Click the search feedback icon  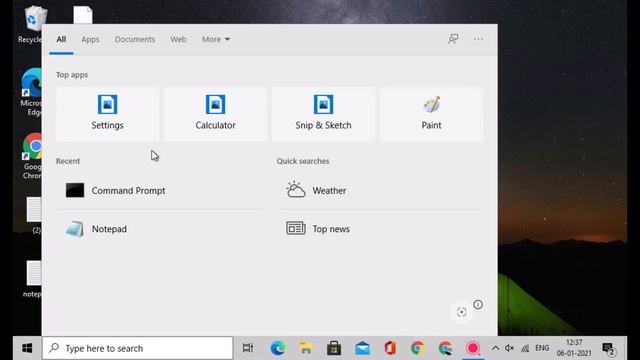coord(453,39)
